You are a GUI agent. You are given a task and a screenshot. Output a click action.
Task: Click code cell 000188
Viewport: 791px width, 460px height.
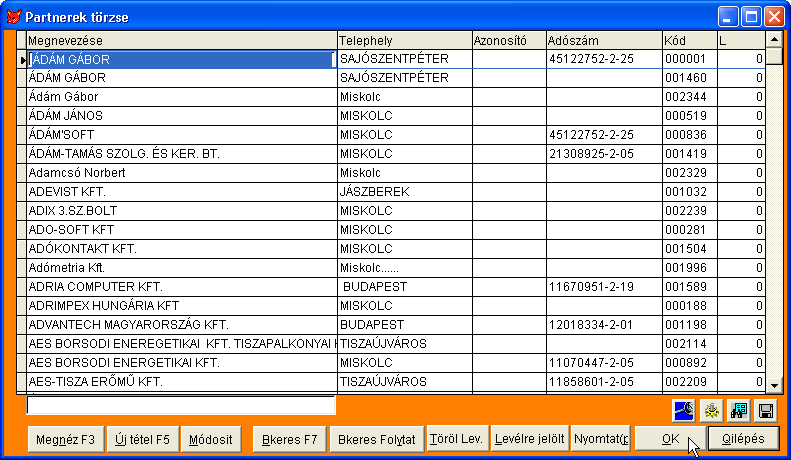coord(690,306)
